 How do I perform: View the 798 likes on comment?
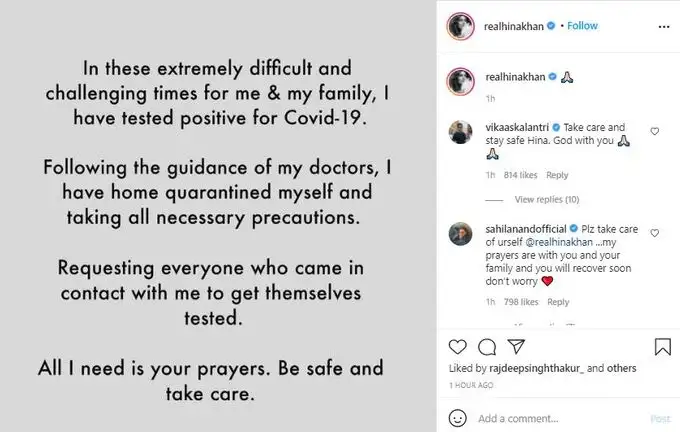point(523,302)
